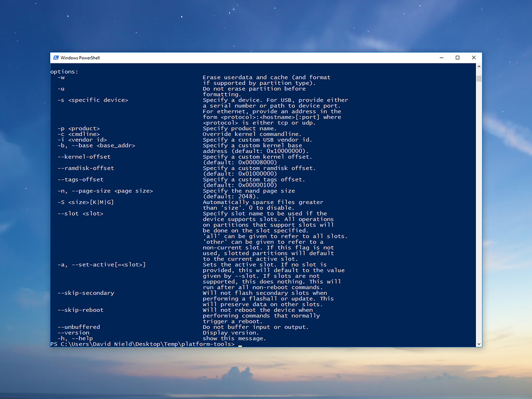This screenshot has width=532, height=399.
Task: Close the Windows PowerShell window
Action: [474, 58]
